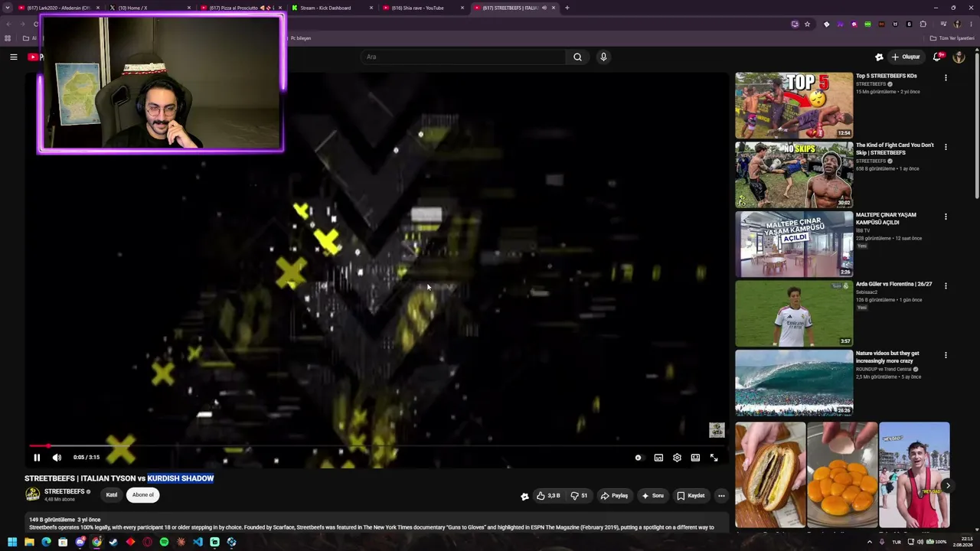Open options for Maltepe Çınar video
The width and height of the screenshot is (980, 551).
pos(946,217)
